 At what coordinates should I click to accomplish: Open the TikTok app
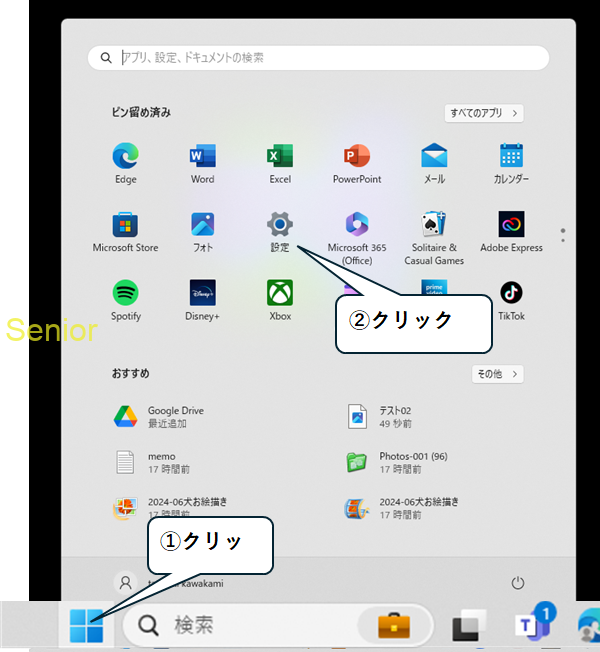click(511, 293)
